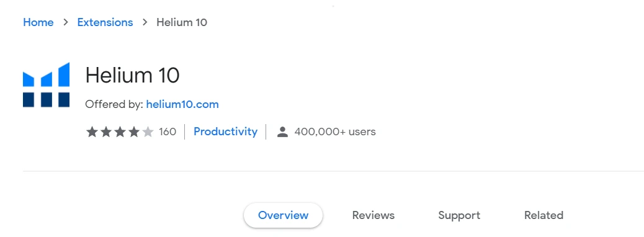Go to Home breadcrumb link
The image size is (644, 237).
38,22
